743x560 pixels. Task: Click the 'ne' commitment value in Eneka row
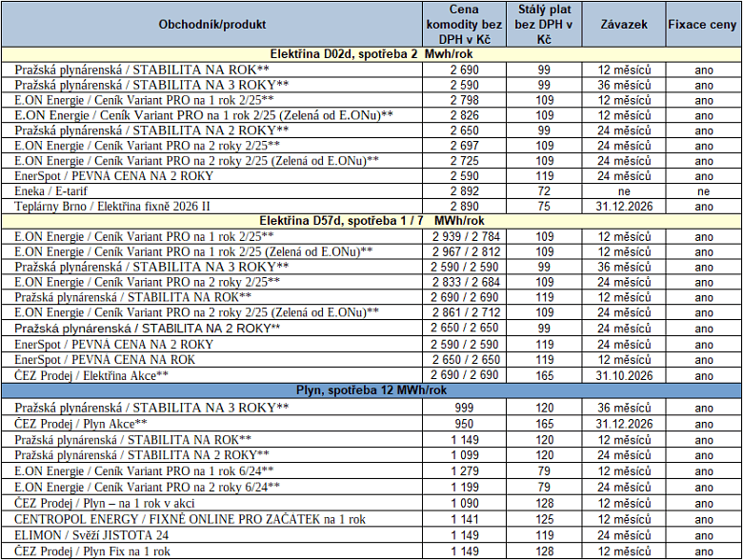click(x=624, y=191)
